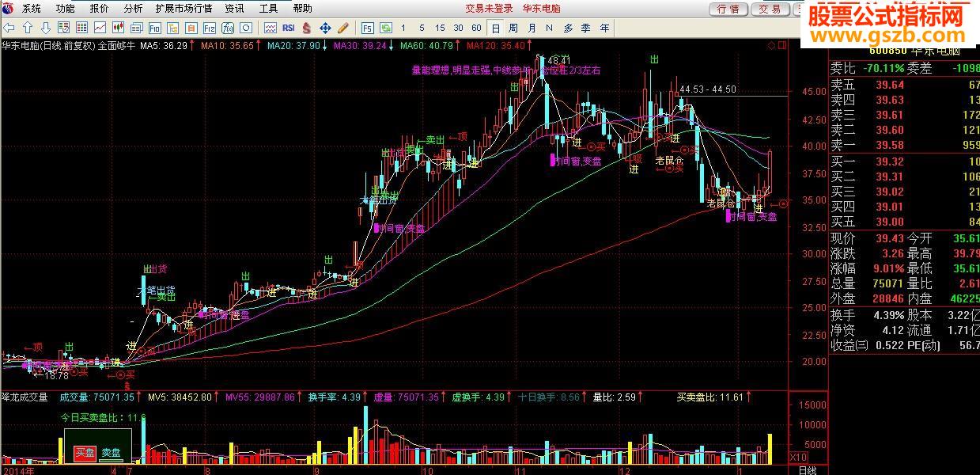Open the colored grid ranking icon
Image resolution: width=980 pixels, height=475 pixels.
pos(81,28)
